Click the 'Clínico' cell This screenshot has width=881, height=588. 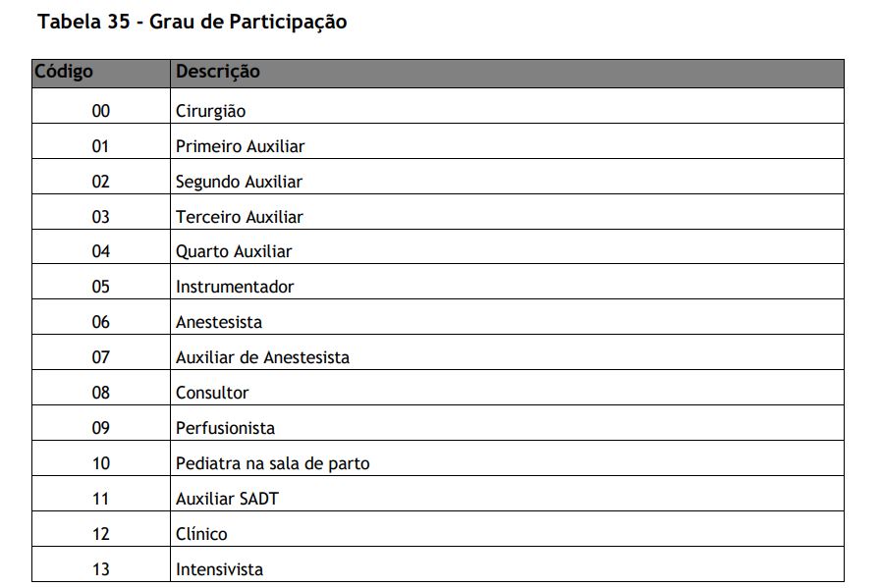click(201, 534)
